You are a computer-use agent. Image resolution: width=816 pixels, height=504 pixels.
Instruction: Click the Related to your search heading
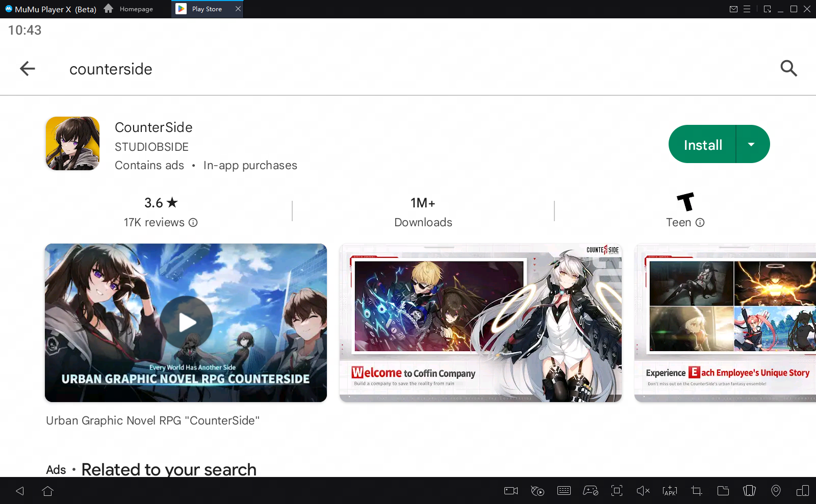[169, 469]
